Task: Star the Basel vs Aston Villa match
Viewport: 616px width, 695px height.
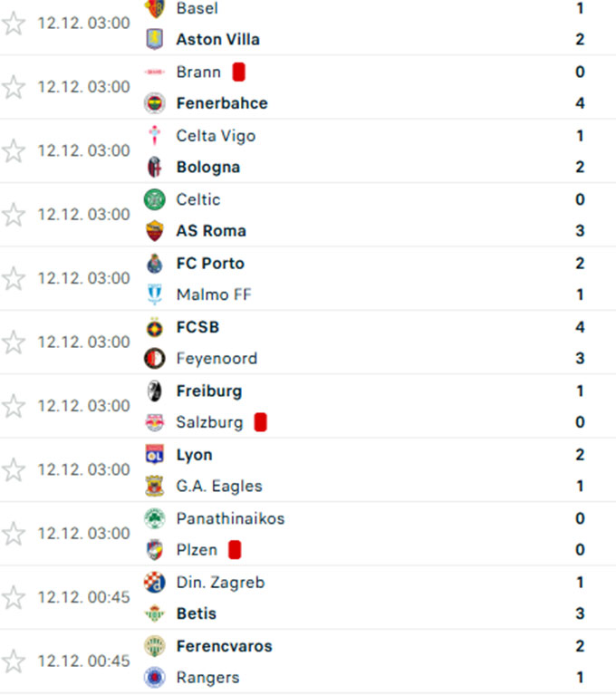Action: (x=14, y=24)
